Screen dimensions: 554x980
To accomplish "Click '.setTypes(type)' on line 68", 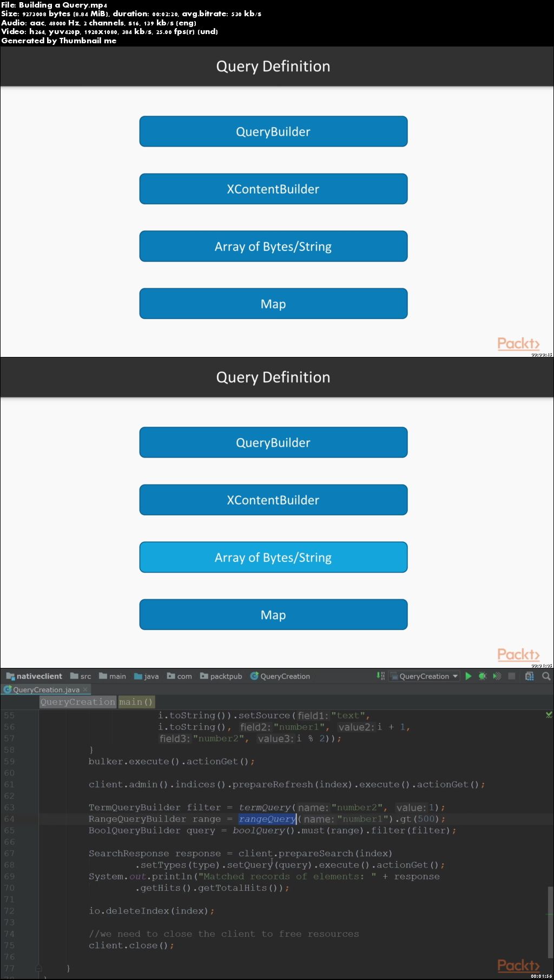I will 178,865.
